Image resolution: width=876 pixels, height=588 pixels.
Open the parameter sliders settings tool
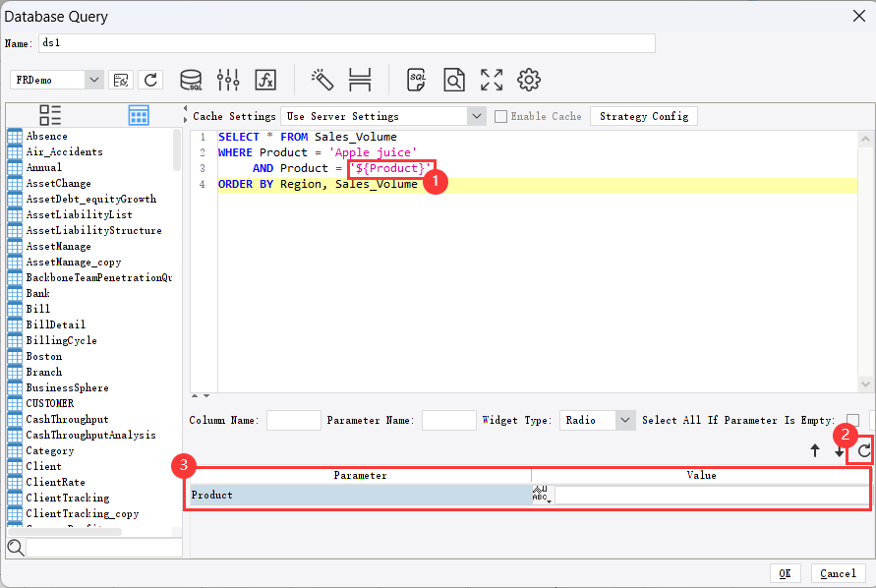(228, 80)
